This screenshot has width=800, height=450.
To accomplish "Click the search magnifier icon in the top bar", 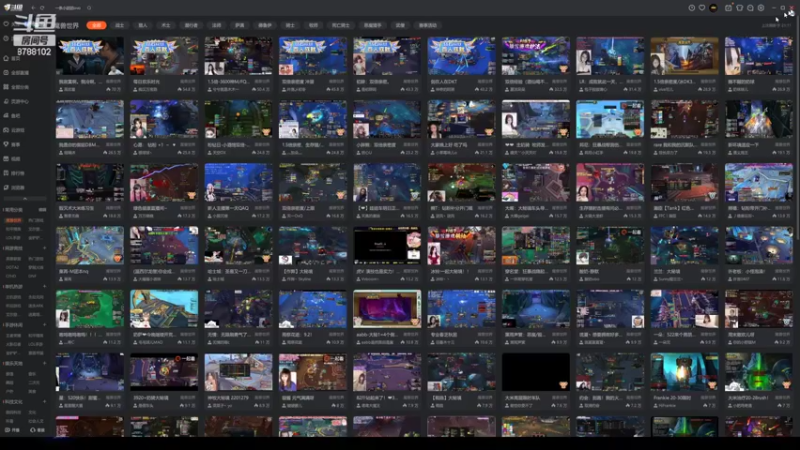I will coord(89,8).
